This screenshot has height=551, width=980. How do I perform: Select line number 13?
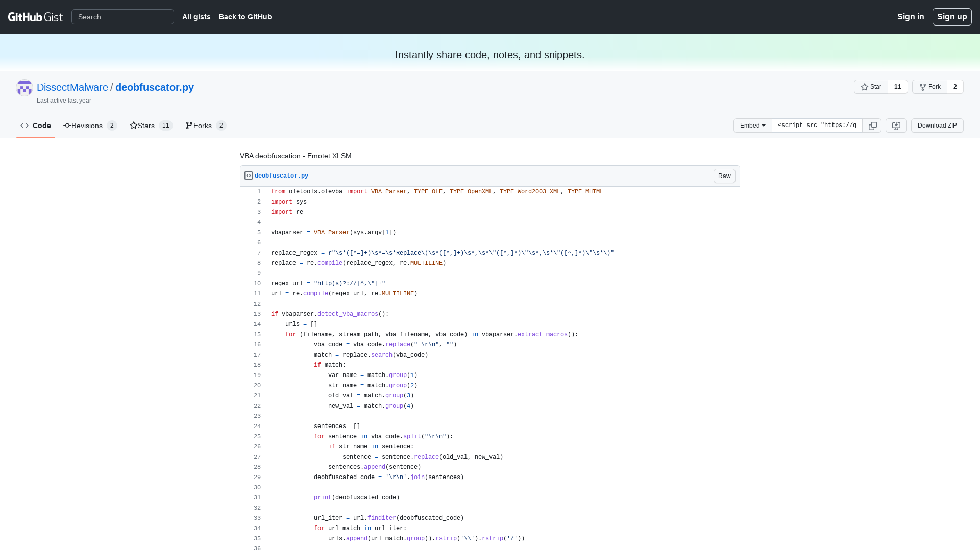pos(253,314)
